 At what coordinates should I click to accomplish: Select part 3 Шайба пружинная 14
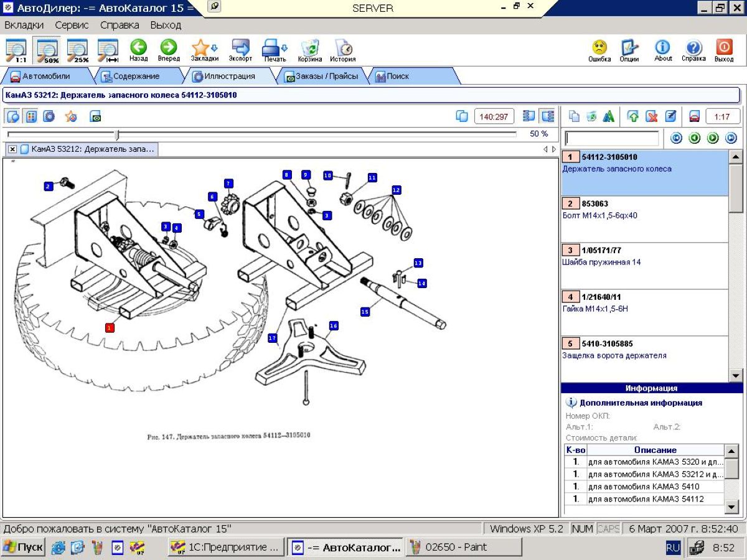click(644, 266)
